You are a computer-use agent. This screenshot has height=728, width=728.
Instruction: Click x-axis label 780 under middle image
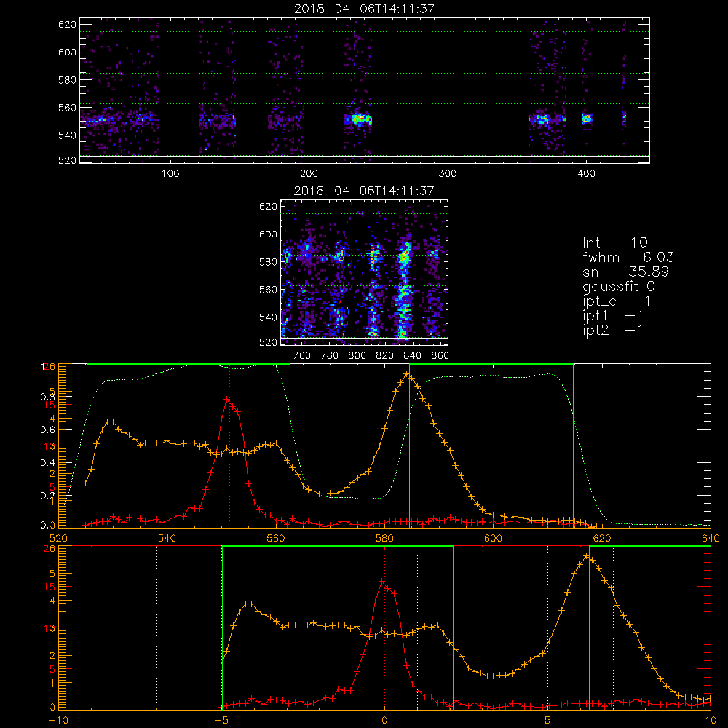(330, 356)
